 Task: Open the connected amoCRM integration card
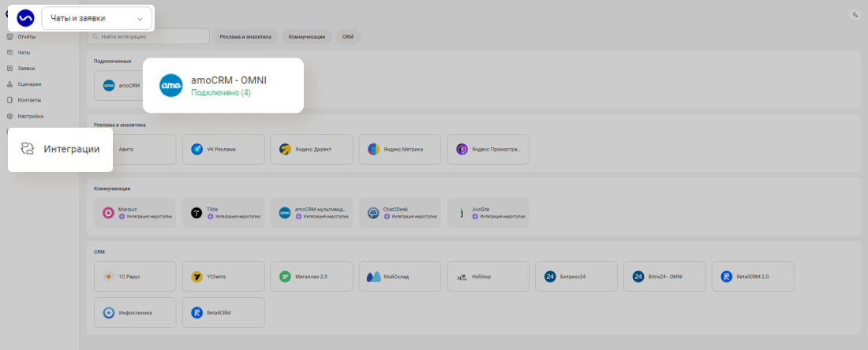[x=118, y=86]
